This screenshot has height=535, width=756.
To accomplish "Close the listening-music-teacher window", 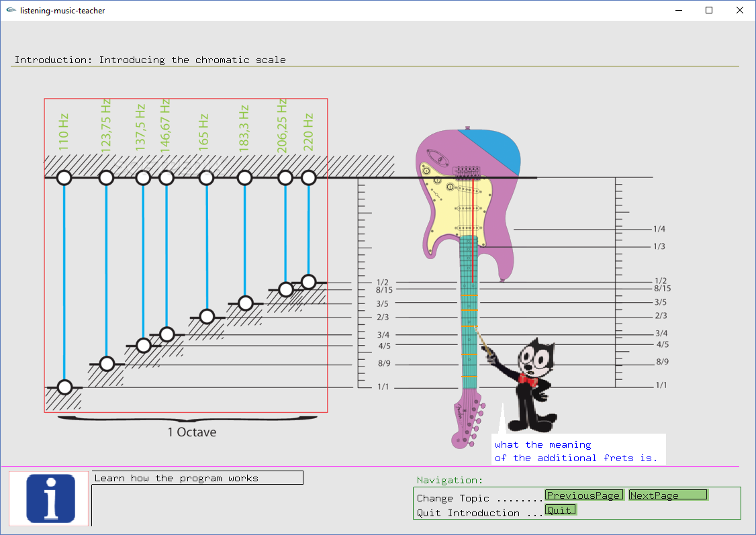I will click(x=740, y=10).
